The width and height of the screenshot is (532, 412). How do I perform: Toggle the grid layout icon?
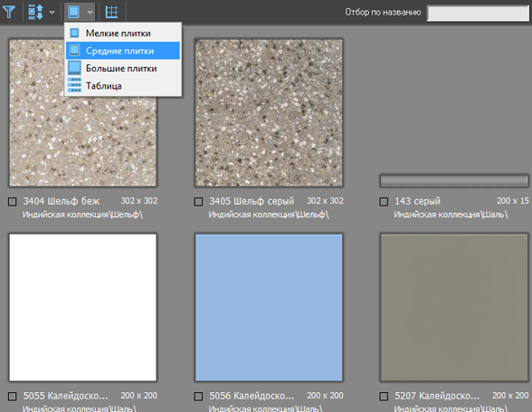pos(111,13)
